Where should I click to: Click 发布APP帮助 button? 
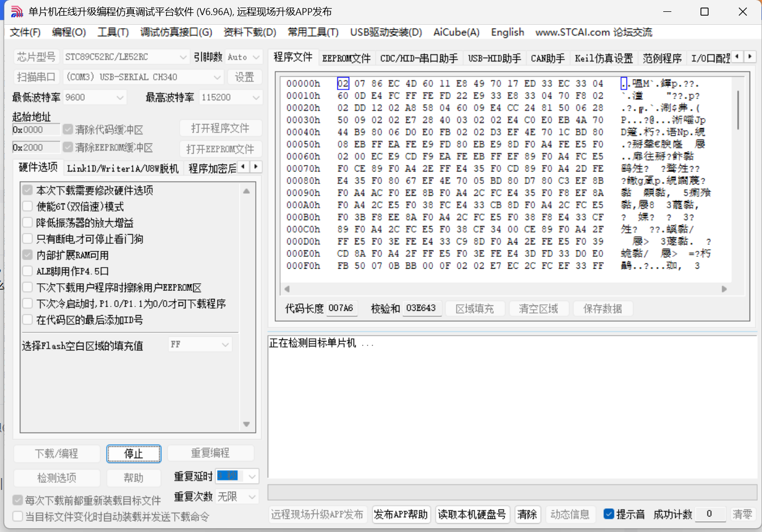tap(400, 514)
